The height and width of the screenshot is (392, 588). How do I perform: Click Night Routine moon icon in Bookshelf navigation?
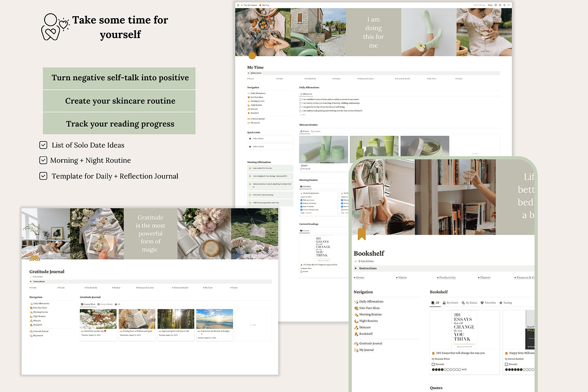pos(356,321)
